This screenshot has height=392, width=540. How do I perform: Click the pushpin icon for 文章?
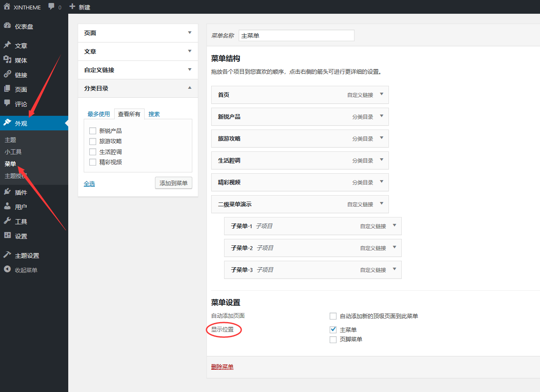(7, 45)
